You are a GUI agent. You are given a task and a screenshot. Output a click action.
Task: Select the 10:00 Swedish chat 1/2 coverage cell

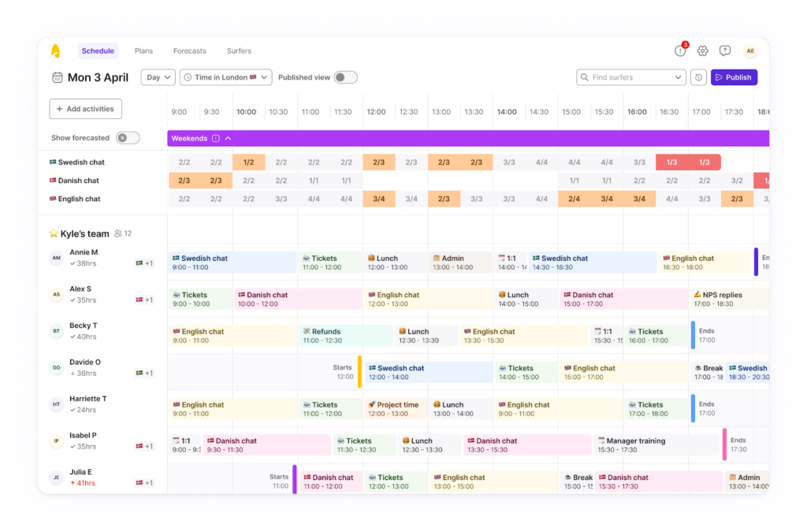click(248, 162)
